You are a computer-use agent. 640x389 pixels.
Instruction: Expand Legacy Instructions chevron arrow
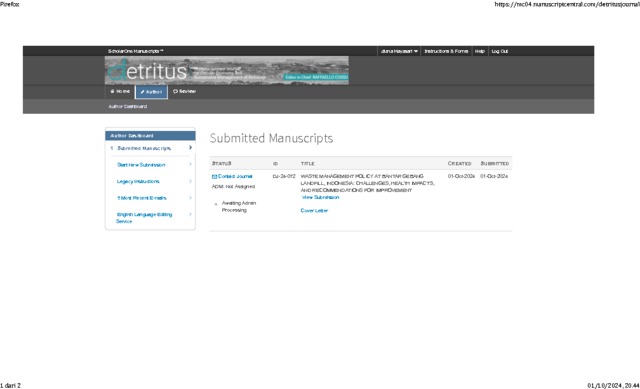pos(190,181)
